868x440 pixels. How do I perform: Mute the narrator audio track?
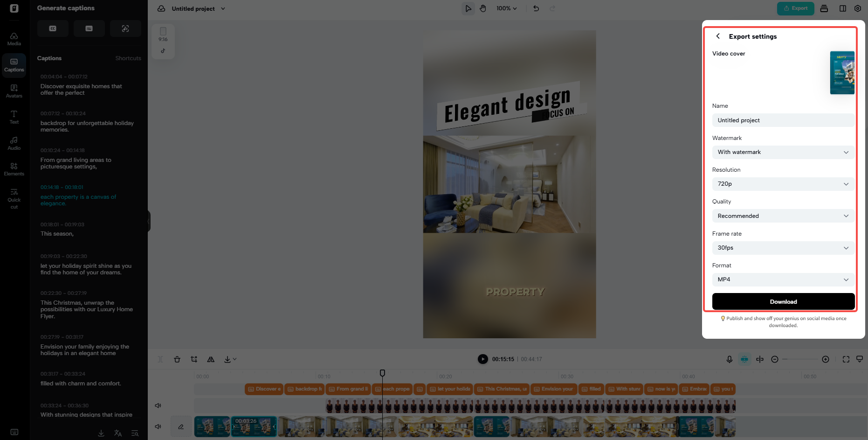pyautogui.click(x=158, y=405)
